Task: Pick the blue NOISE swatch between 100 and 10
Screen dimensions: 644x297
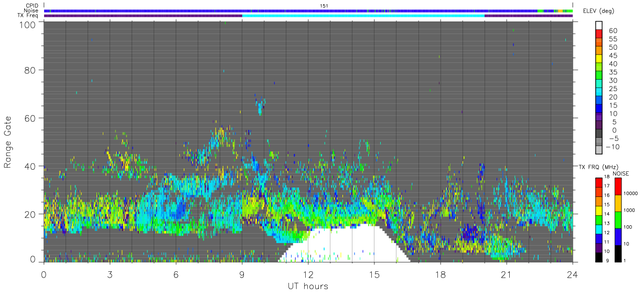Action: pos(618,236)
